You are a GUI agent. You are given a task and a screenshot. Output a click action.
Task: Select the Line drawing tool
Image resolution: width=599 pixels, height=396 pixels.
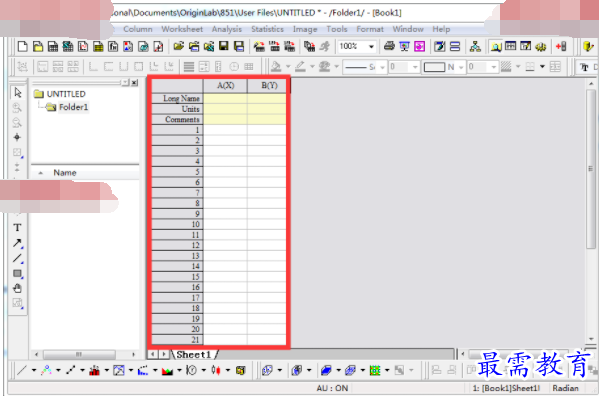click(x=17, y=258)
